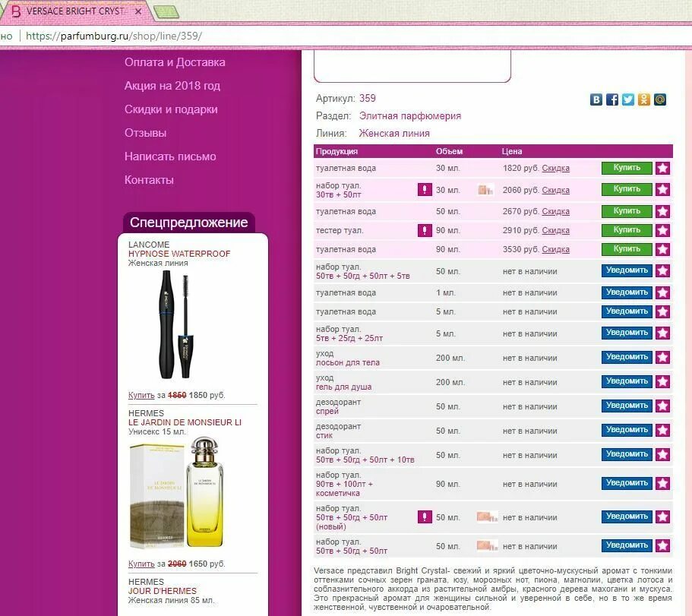Buy the 90 мл туалетная вода for 3530 руб
This screenshot has height=616, width=692.
[626, 249]
